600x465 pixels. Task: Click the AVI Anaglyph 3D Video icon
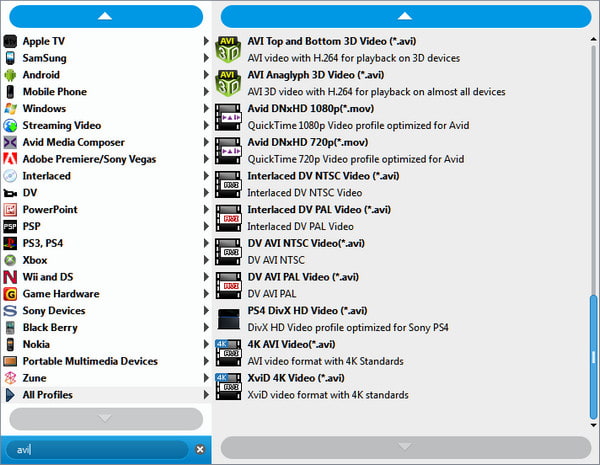228,83
